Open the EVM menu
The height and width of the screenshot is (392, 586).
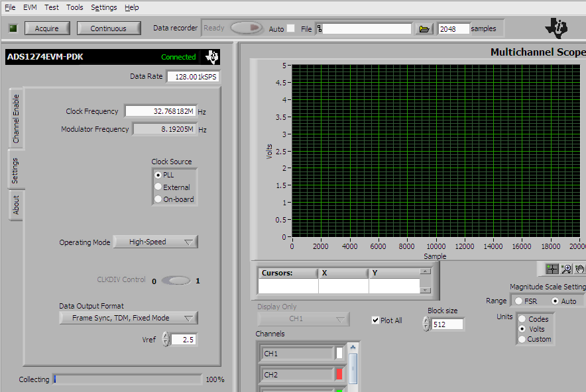tap(30, 7)
